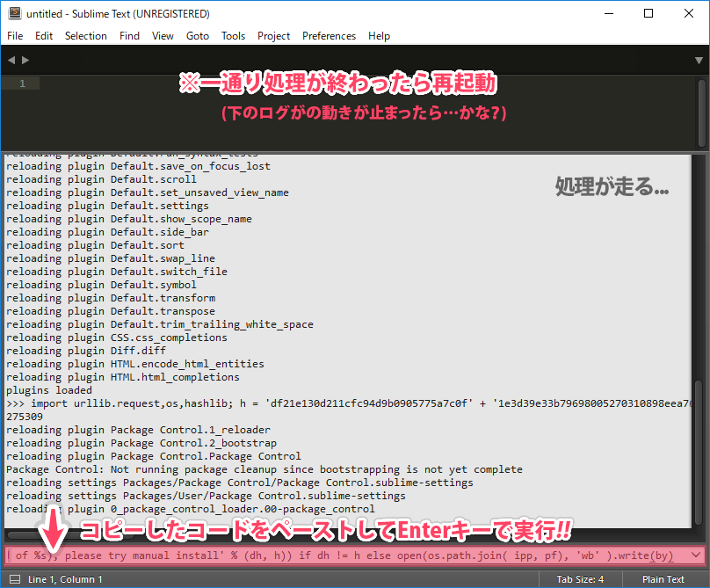Open the Goto menu
The width and height of the screenshot is (710, 588).
pyautogui.click(x=198, y=36)
